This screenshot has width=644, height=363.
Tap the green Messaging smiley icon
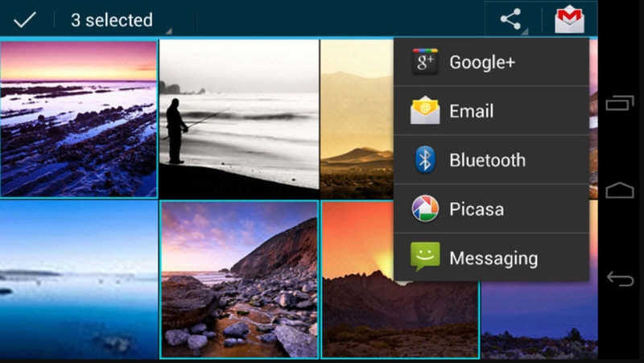[x=425, y=257]
